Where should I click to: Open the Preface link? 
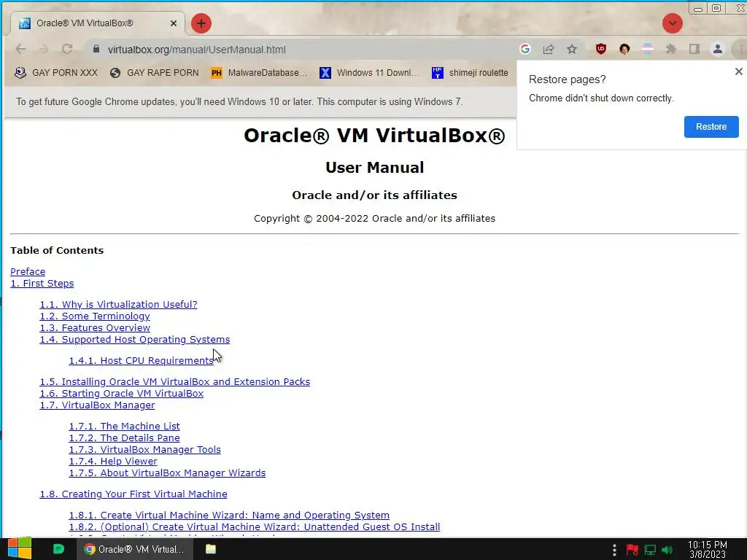pyautogui.click(x=28, y=271)
